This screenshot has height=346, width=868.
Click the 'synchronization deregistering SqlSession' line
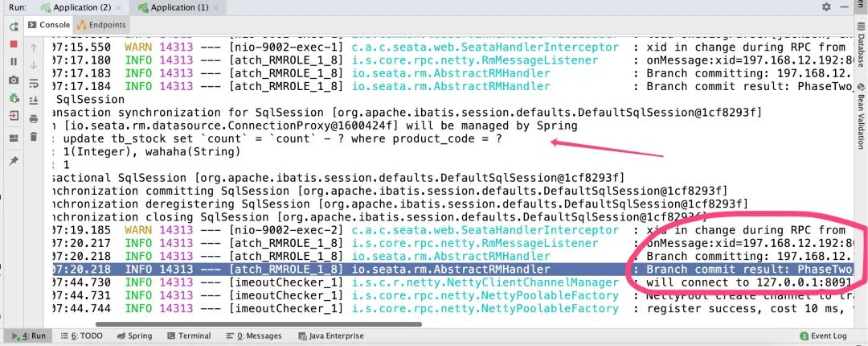[x=400, y=204]
